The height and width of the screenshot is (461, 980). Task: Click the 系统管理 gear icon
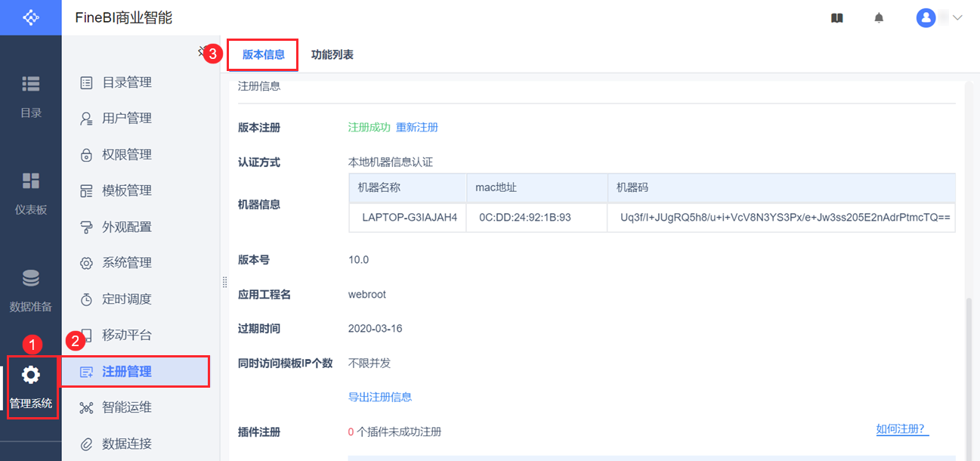[x=87, y=263]
